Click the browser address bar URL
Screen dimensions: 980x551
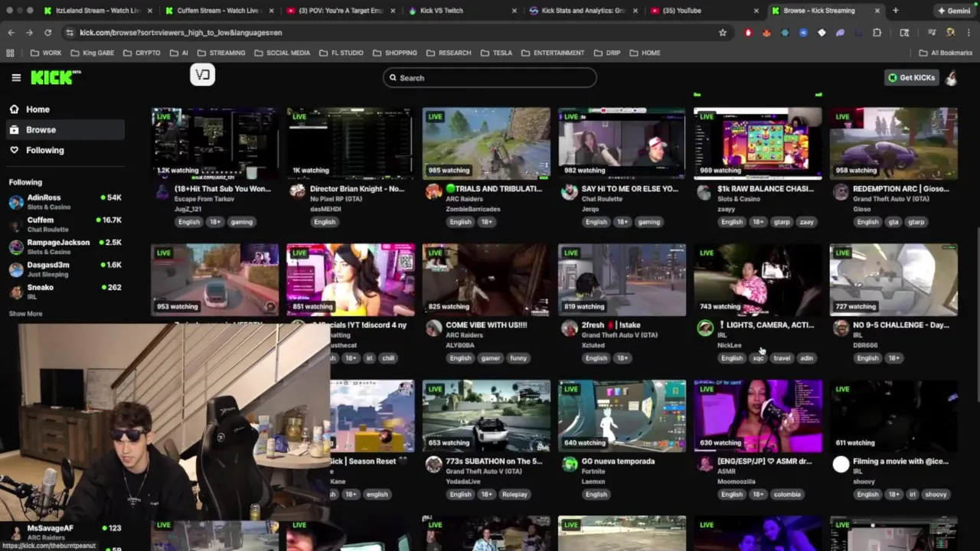[x=181, y=33]
